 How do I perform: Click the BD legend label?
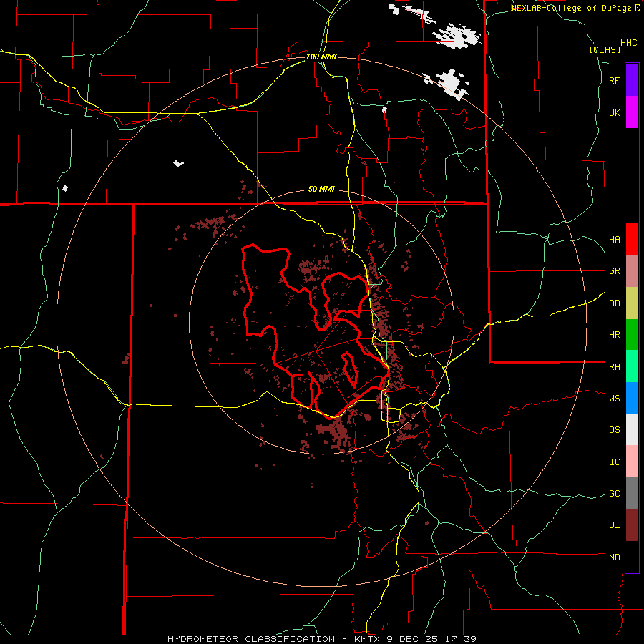click(x=614, y=303)
